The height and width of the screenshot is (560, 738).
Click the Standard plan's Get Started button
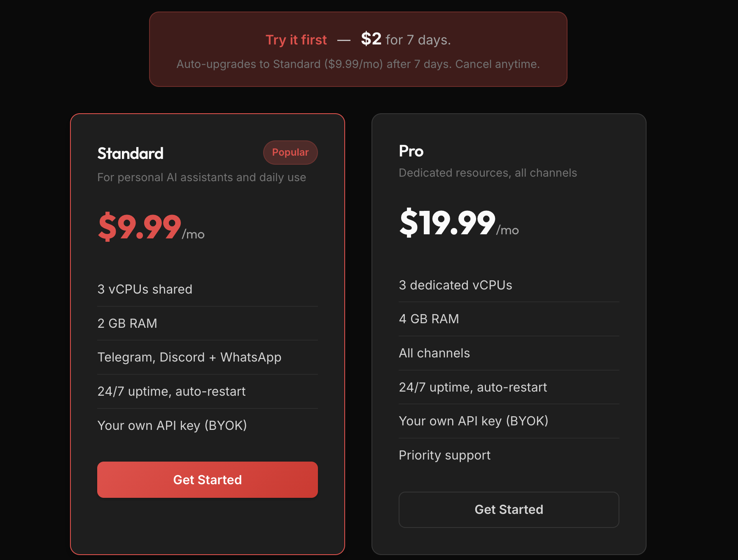[x=207, y=480]
